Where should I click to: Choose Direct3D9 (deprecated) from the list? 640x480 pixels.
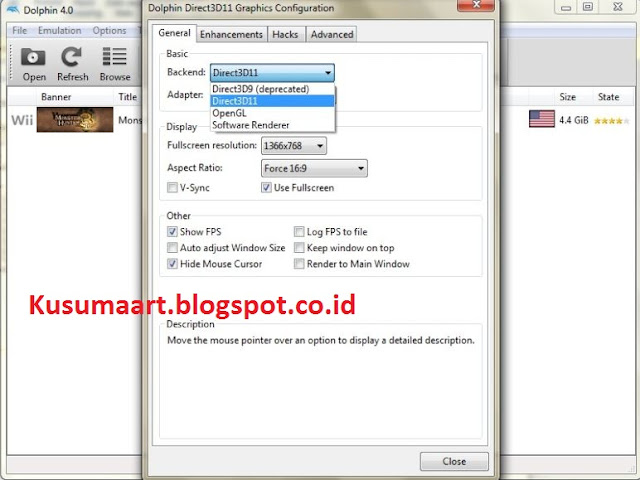coord(272,89)
